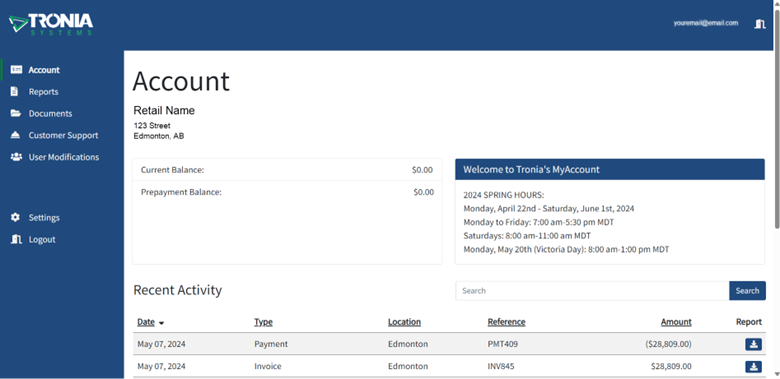The image size is (780, 379).
Task: Click the 2024 SPRING HOURS line
Action: (x=503, y=195)
